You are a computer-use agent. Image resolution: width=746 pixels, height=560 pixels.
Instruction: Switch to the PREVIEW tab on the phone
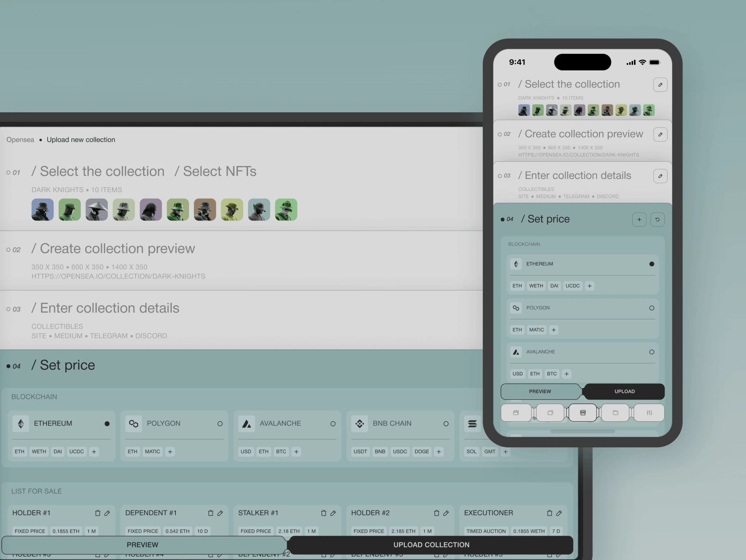[540, 391]
